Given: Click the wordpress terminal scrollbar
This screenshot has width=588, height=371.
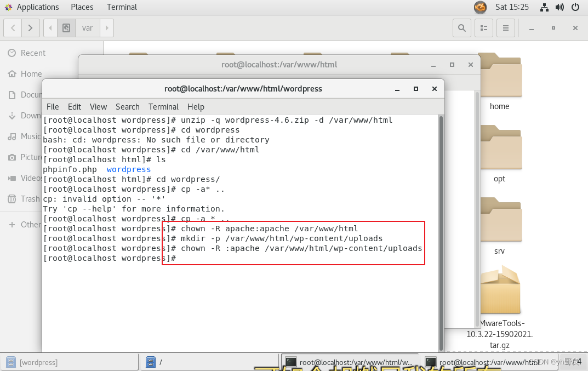Looking at the screenshot, I should coord(441,232).
